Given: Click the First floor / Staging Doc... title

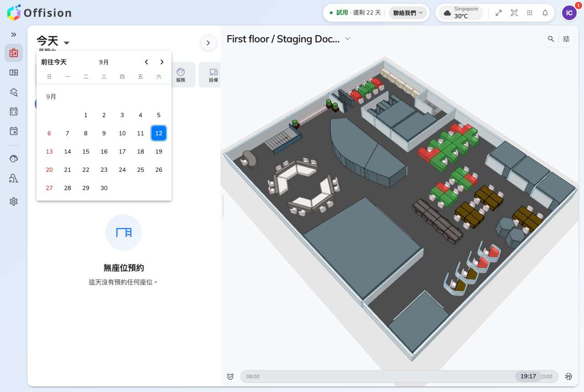Looking at the screenshot, I should [x=283, y=39].
